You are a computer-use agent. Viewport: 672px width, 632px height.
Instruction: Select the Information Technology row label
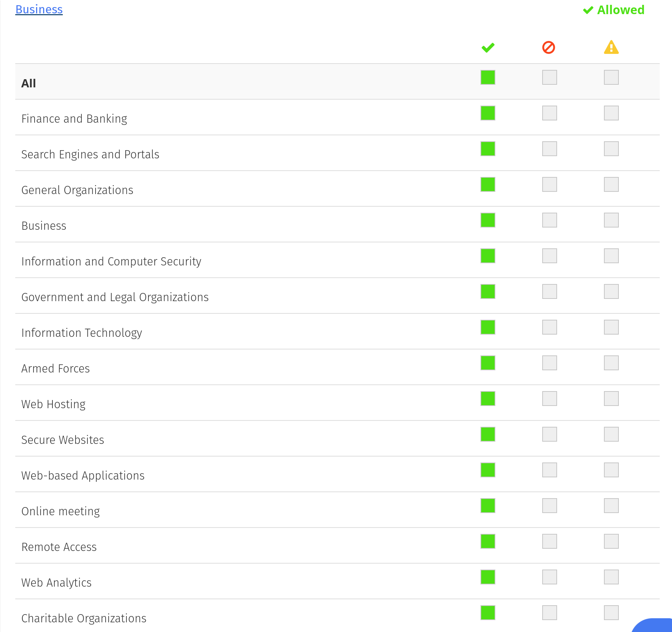click(x=82, y=333)
